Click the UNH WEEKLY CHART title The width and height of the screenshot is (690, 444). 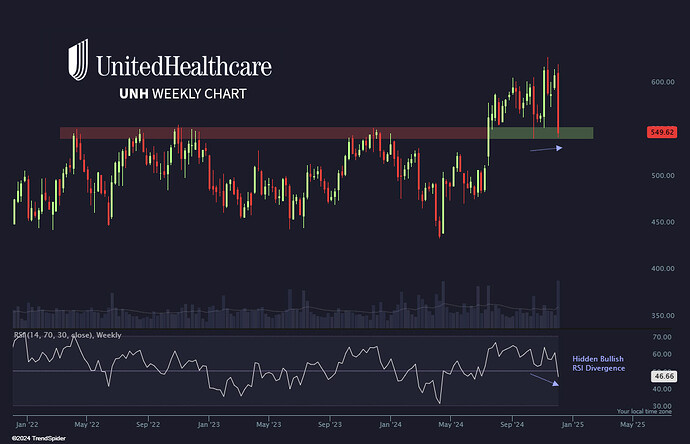[x=181, y=94]
